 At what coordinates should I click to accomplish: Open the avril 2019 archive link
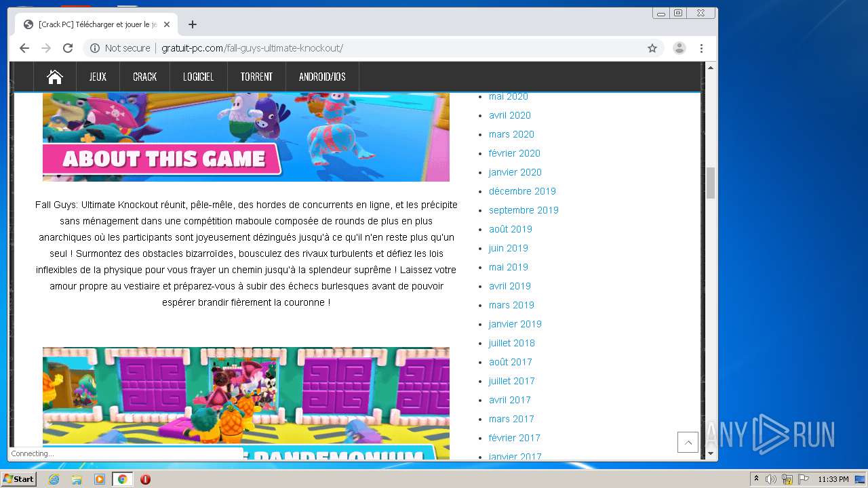pyautogui.click(x=510, y=286)
